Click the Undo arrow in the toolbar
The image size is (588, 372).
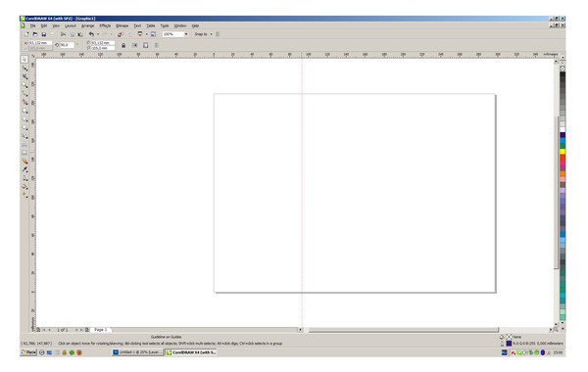tap(91, 34)
